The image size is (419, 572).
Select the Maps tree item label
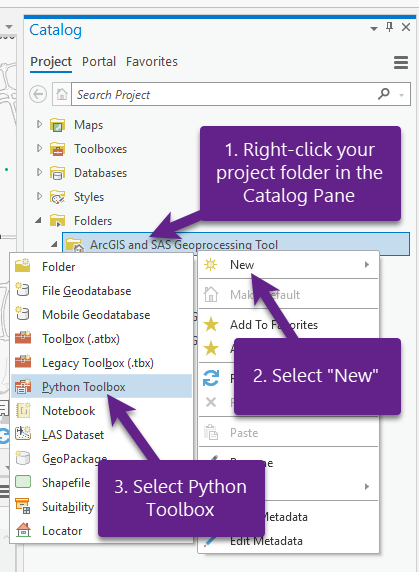[89, 125]
